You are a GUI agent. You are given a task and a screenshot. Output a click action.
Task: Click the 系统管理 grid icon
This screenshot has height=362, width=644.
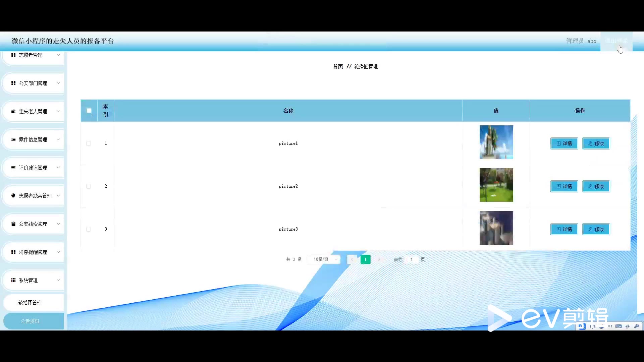[13, 280]
